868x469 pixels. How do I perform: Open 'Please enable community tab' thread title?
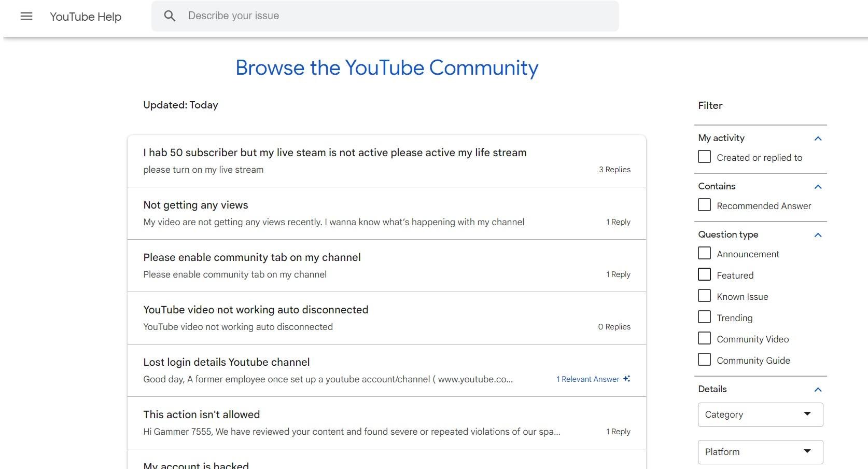tap(252, 257)
